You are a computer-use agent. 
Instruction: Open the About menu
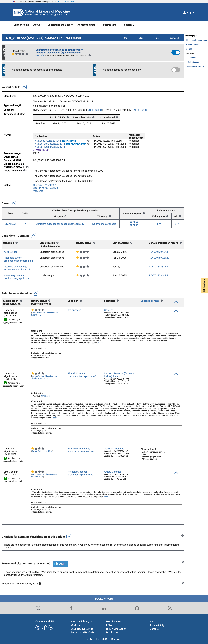38,25
